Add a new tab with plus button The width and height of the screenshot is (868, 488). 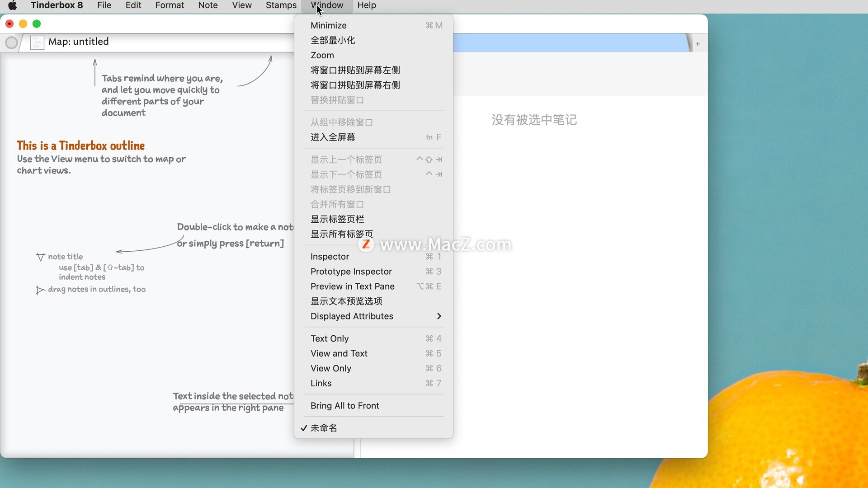(x=698, y=44)
